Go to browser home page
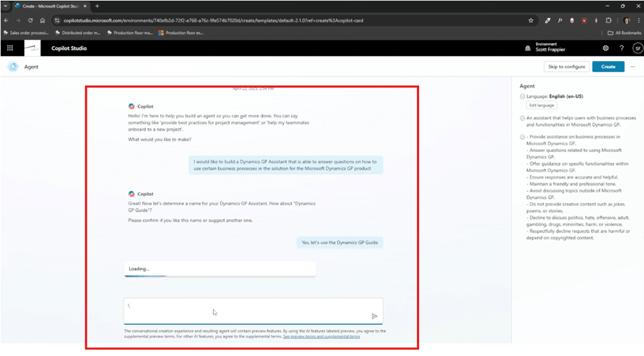644x356 pixels. click(43, 20)
